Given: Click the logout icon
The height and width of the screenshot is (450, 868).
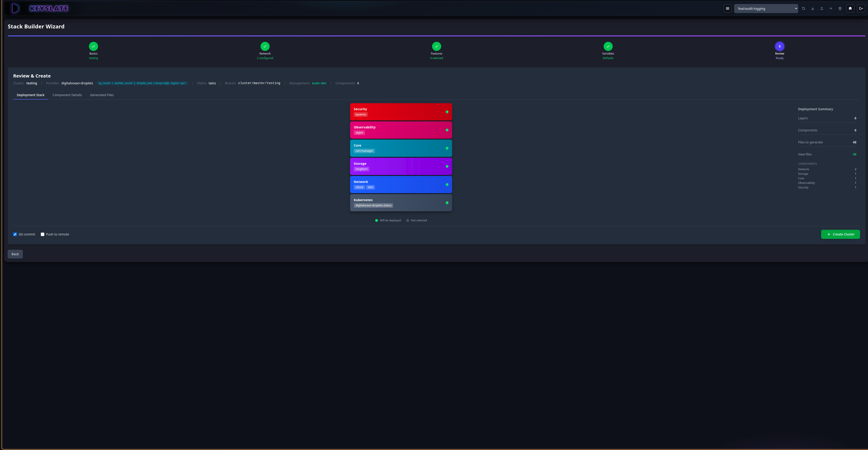Looking at the screenshot, I should click(861, 8).
